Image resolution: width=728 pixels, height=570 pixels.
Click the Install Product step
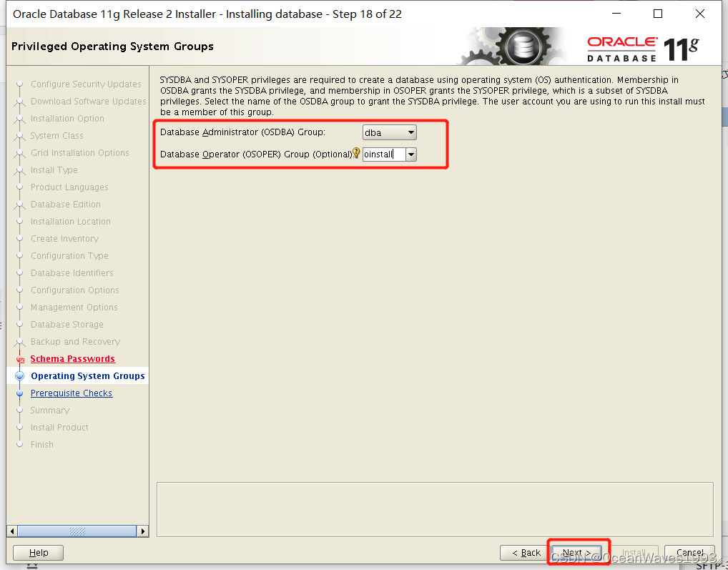(x=59, y=428)
